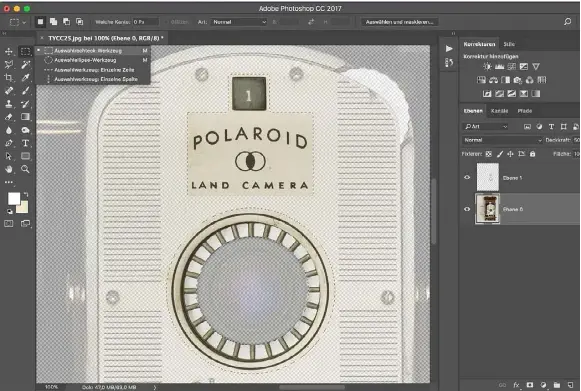This screenshot has width=581, height=391.
Task: Select the Clone Stamp tool
Action: pos(9,104)
